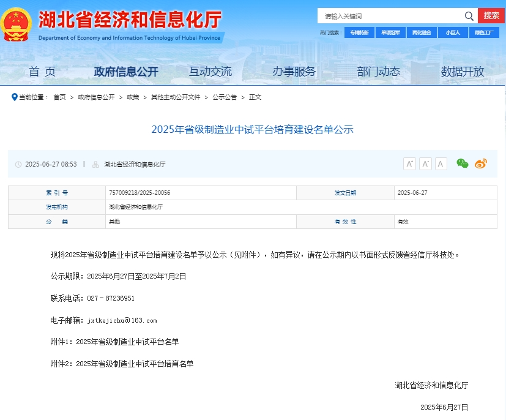This screenshot has width=506, height=420.
Task: Click the organization icon beside 湖北省经济和信息化厅
Action: click(x=95, y=164)
